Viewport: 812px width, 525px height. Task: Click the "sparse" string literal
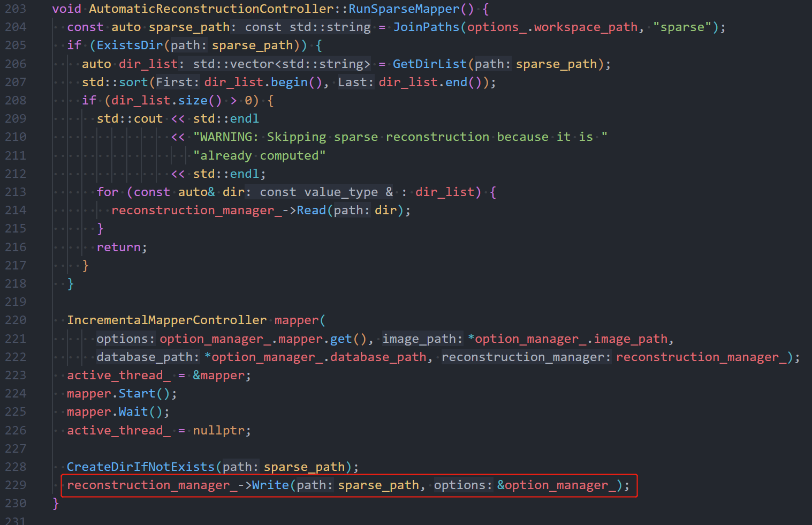point(682,27)
